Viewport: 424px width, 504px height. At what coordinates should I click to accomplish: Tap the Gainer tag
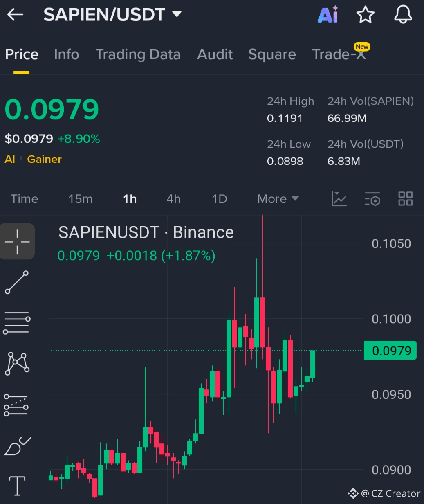click(44, 159)
